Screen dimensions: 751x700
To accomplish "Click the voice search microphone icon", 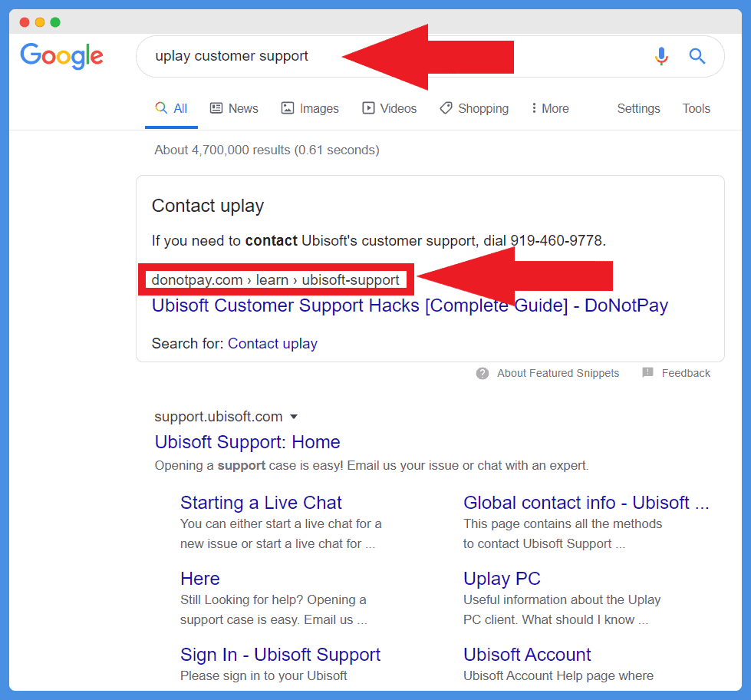I will (x=661, y=56).
